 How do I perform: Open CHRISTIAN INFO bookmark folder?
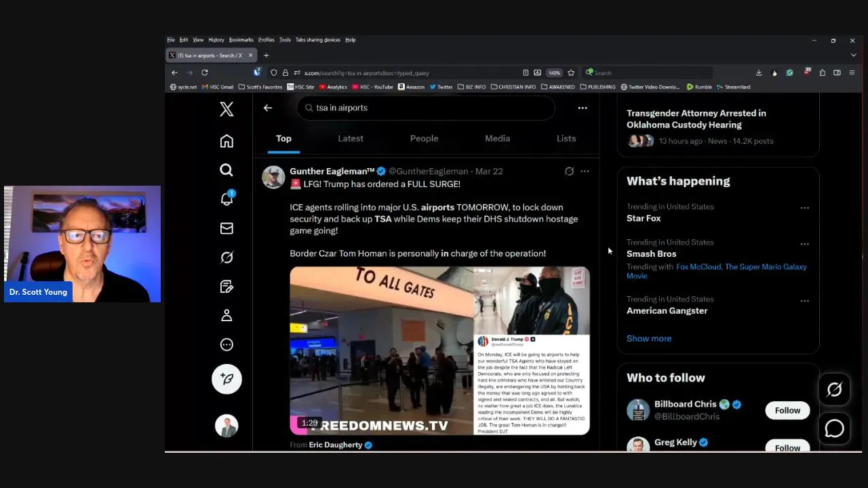[x=513, y=87]
